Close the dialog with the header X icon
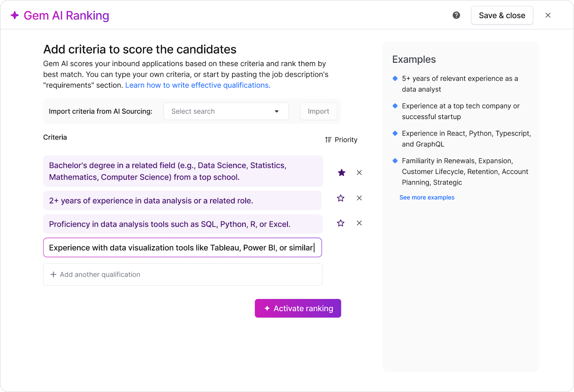The height and width of the screenshot is (392, 574). pyautogui.click(x=548, y=15)
